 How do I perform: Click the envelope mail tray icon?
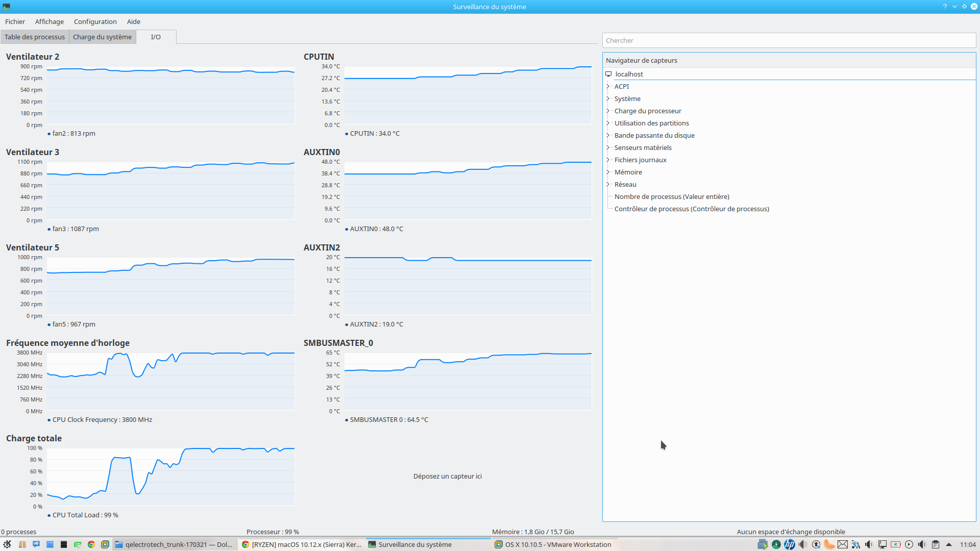pos(843,544)
